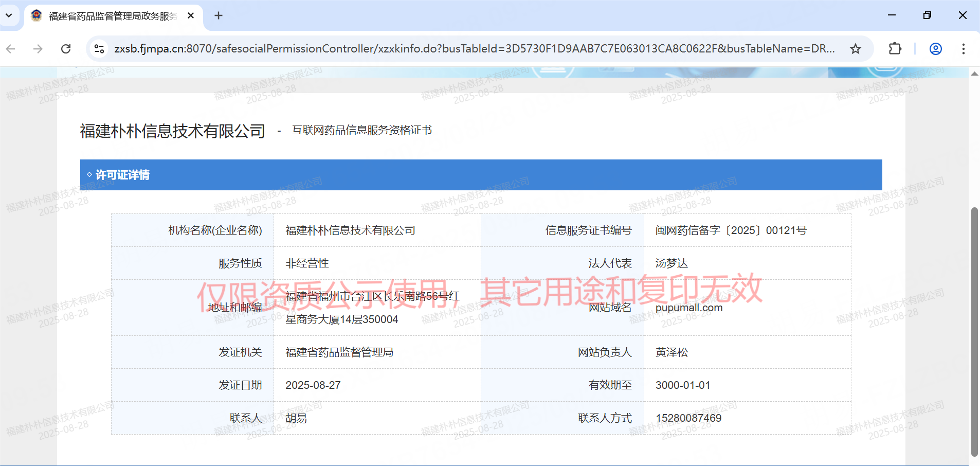This screenshot has height=466, width=980.
Task: Click the browser back arrow
Action: (x=11, y=49)
